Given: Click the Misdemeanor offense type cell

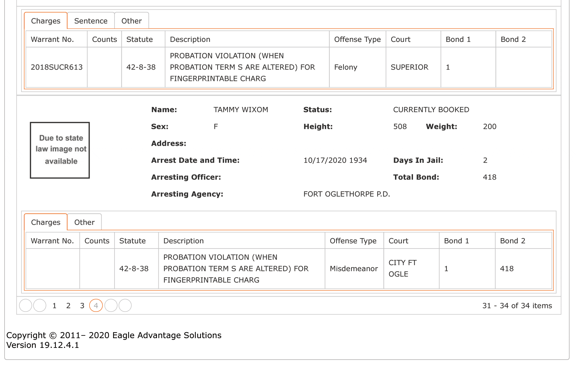Looking at the screenshot, I should click(x=354, y=269).
